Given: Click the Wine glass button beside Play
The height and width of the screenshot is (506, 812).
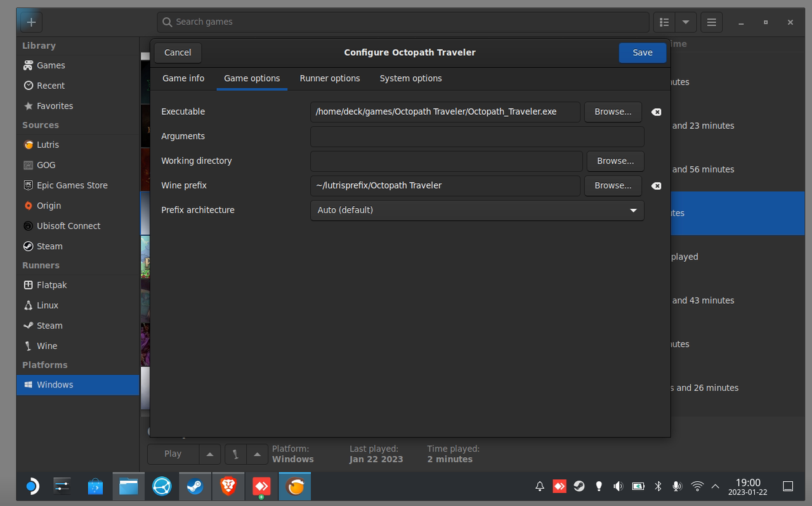Looking at the screenshot, I should [235, 454].
